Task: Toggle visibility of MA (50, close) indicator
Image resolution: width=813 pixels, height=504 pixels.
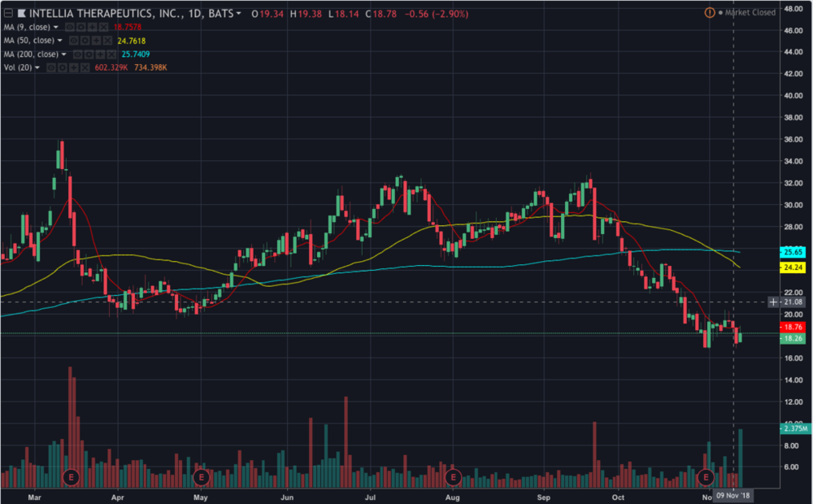Action: (x=74, y=41)
